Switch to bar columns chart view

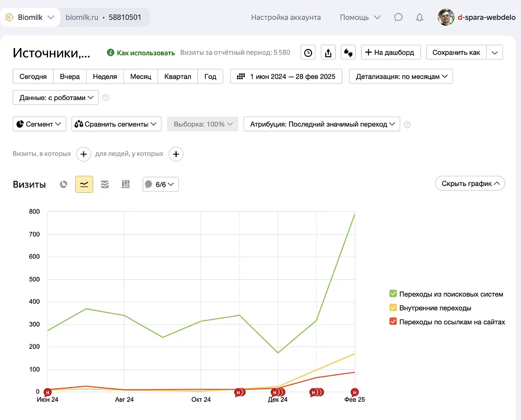pos(126,184)
